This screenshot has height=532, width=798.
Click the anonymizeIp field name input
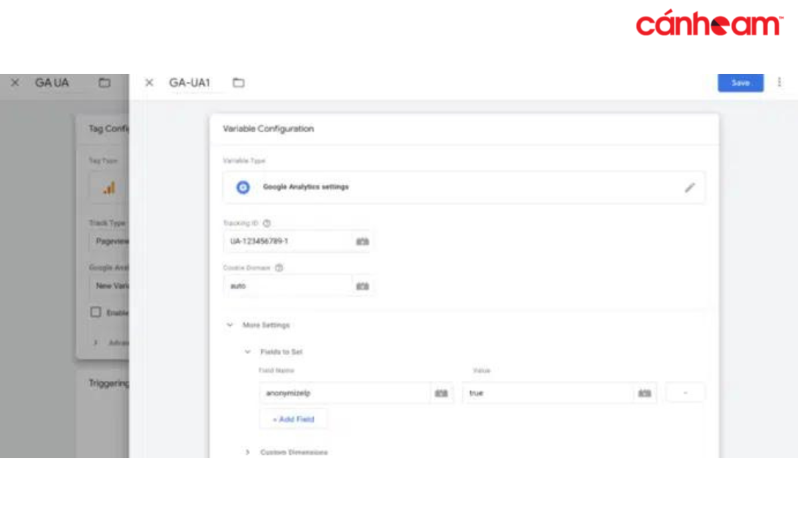pyautogui.click(x=344, y=393)
